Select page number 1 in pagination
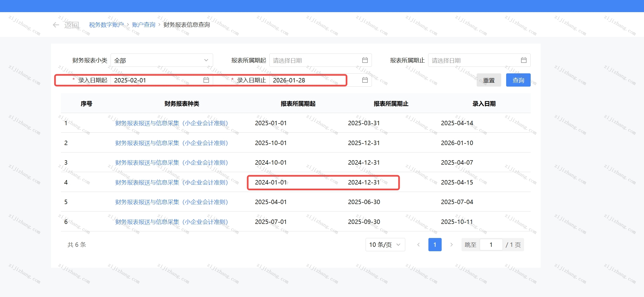The height and width of the screenshot is (297, 644). pyautogui.click(x=435, y=245)
